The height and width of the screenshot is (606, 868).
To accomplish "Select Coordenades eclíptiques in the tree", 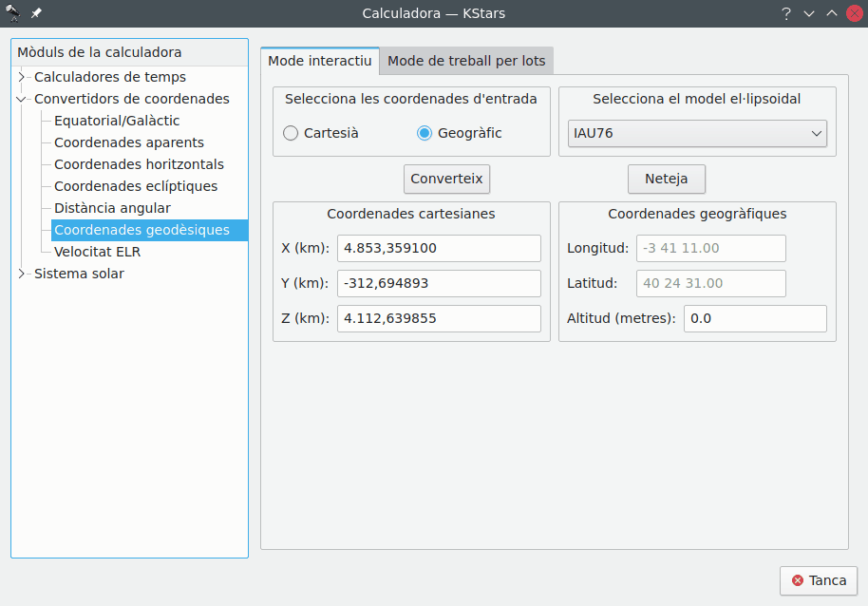I will 136,186.
